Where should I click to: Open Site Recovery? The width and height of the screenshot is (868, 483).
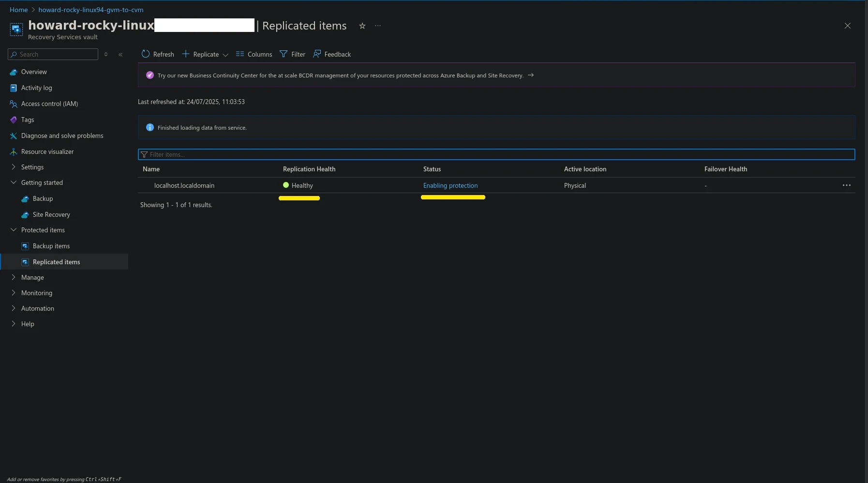pyautogui.click(x=51, y=214)
